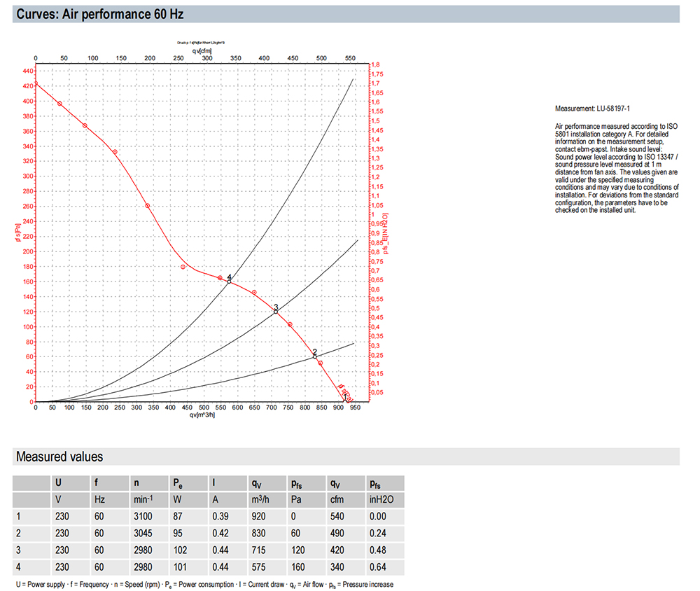Click operating point 3 on the fan curve
The width and height of the screenshot is (700, 591).
276,311
